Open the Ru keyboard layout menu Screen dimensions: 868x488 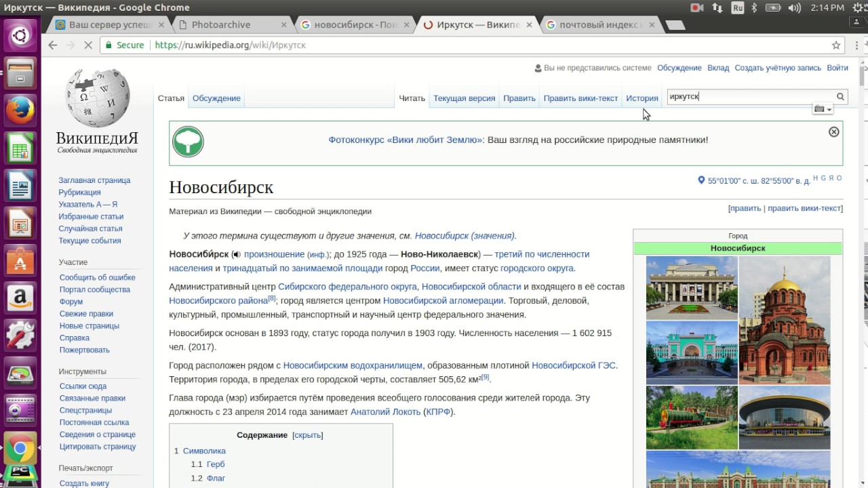tap(737, 7)
